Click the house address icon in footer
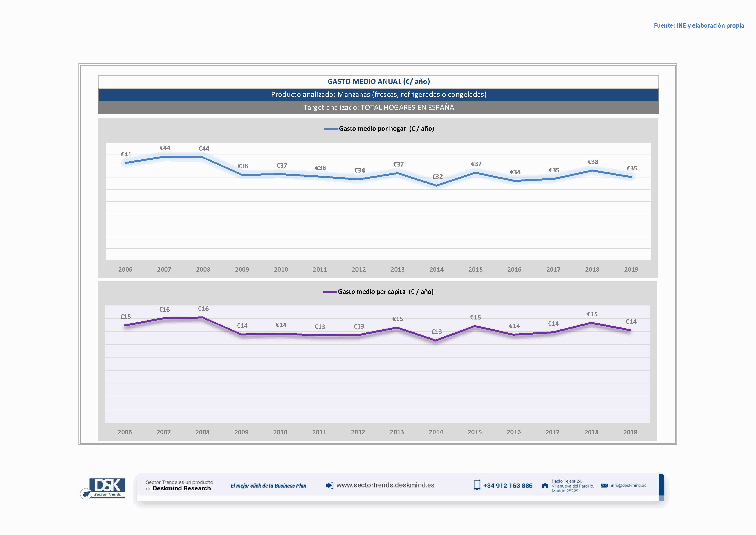756x535 pixels. [x=545, y=486]
